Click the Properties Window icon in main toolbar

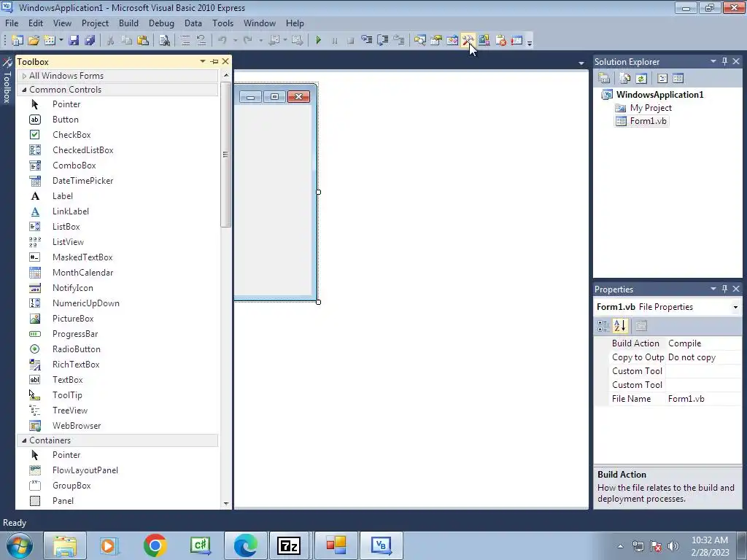point(436,41)
